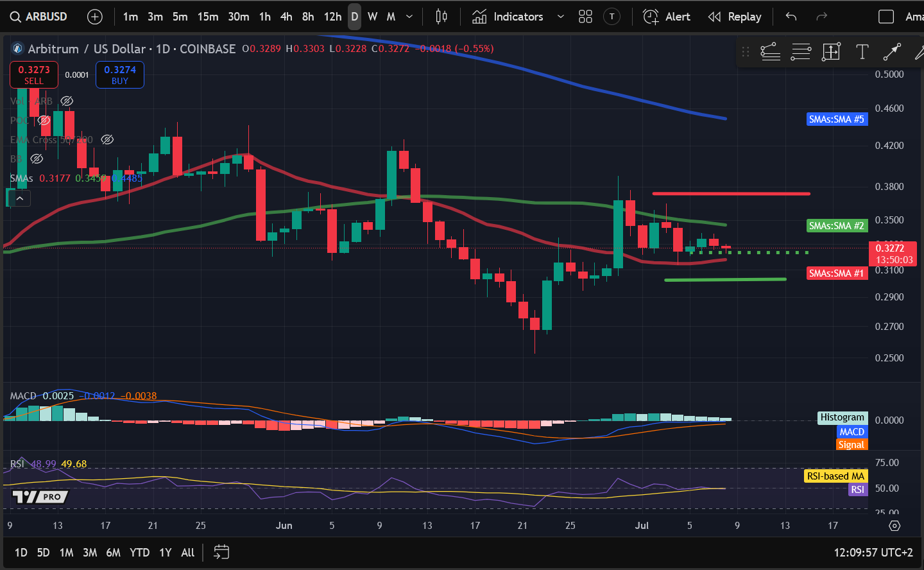Image resolution: width=924 pixels, height=570 pixels.
Task: Switch to the 5m interval
Action: pyautogui.click(x=180, y=17)
